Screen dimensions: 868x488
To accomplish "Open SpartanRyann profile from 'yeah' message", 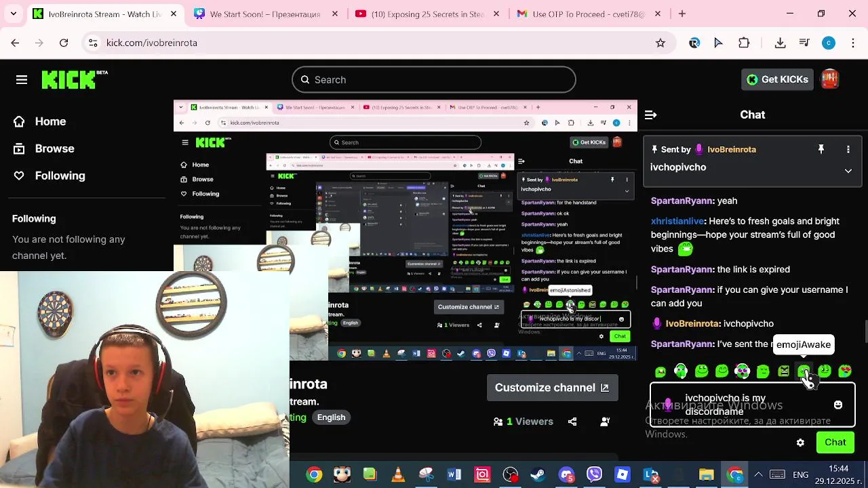I will point(682,201).
